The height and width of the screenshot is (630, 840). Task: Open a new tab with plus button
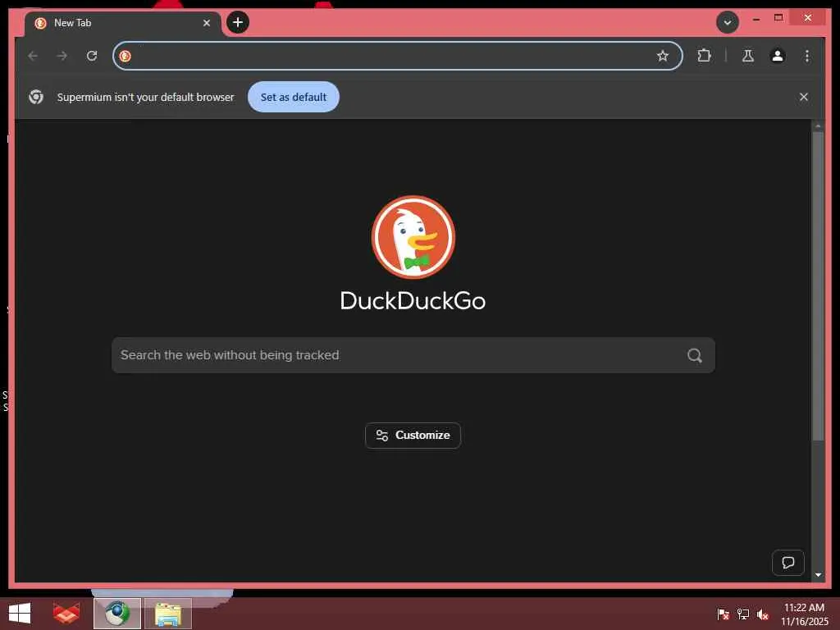point(238,22)
